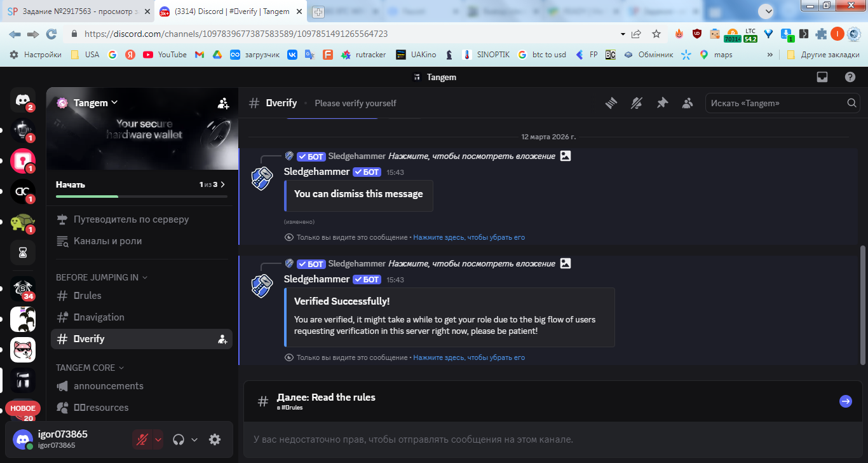
Task: Open the maps bookmark
Action: (x=716, y=55)
